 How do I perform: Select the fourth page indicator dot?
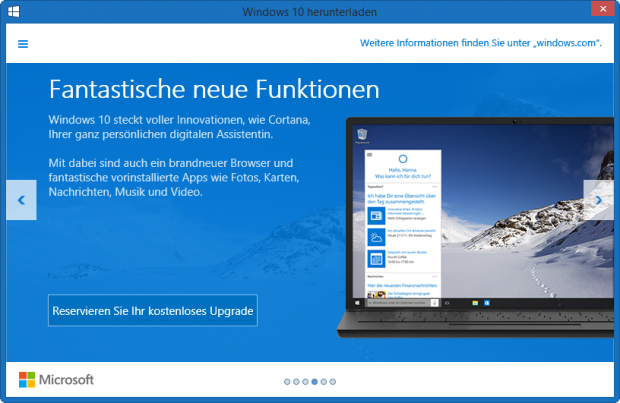pos(314,382)
